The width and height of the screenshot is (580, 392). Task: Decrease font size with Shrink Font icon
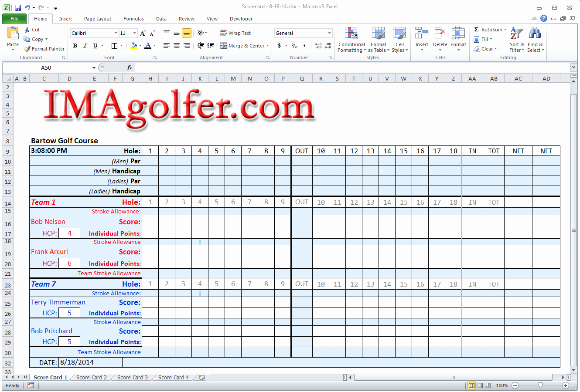point(152,33)
